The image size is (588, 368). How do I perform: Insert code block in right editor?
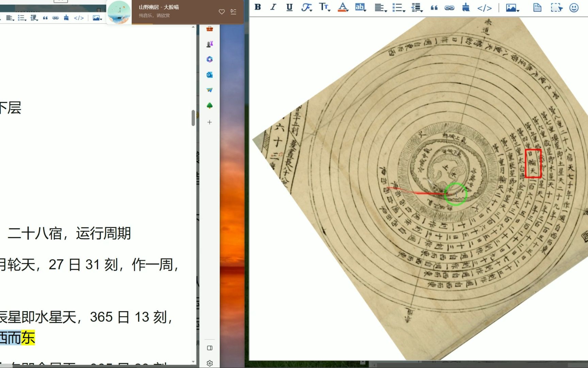pos(485,7)
